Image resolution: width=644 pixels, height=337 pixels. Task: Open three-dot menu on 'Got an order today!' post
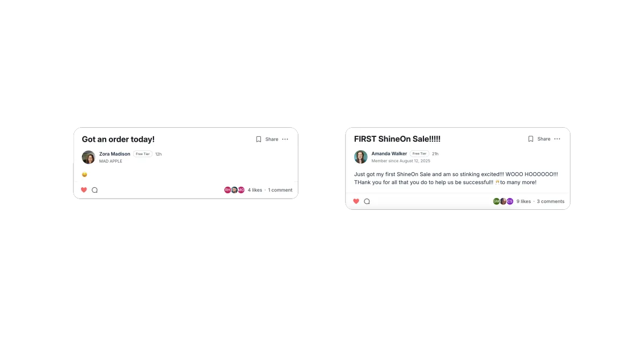pyautogui.click(x=285, y=139)
